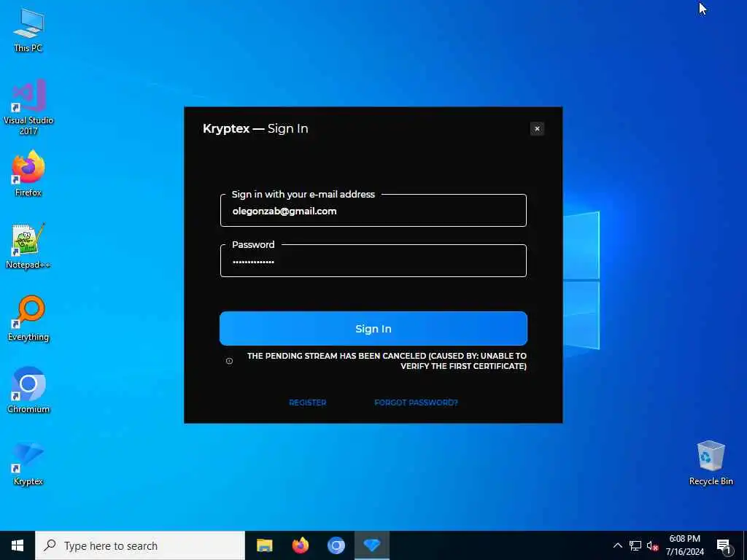Open the Register link
This screenshot has height=560, width=747.
(308, 402)
